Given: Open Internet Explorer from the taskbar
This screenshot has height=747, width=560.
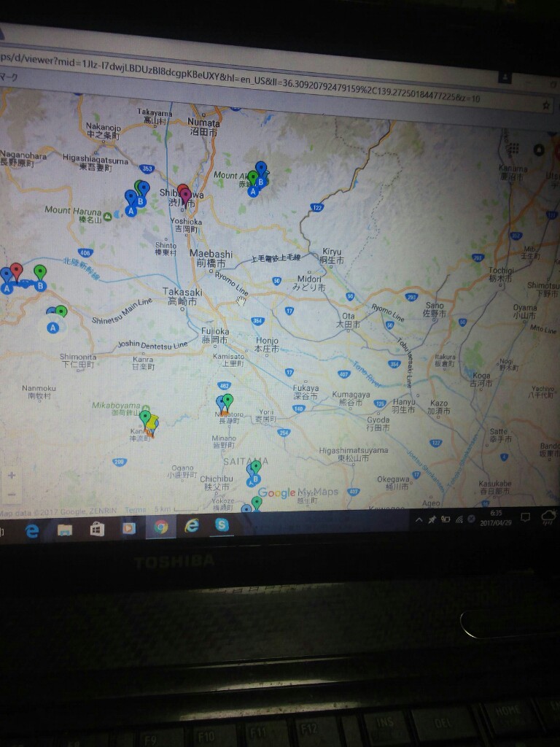Looking at the screenshot, I should tap(192, 525).
